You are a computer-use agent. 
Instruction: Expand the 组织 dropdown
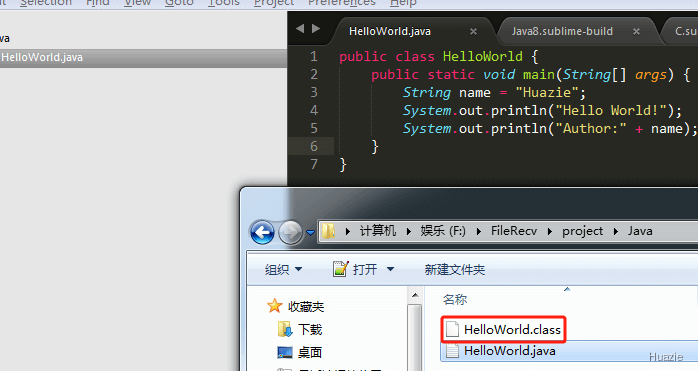point(284,269)
